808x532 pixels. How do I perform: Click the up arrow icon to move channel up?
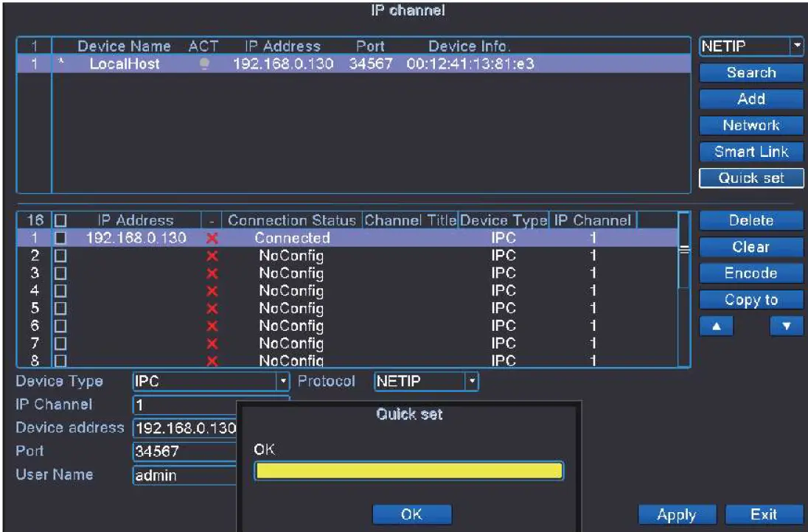[x=716, y=325]
